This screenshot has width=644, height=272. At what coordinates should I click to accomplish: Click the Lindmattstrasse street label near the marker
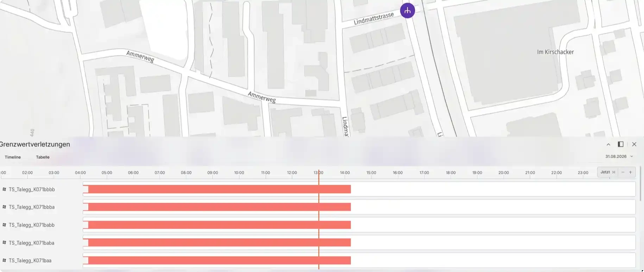(374, 19)
